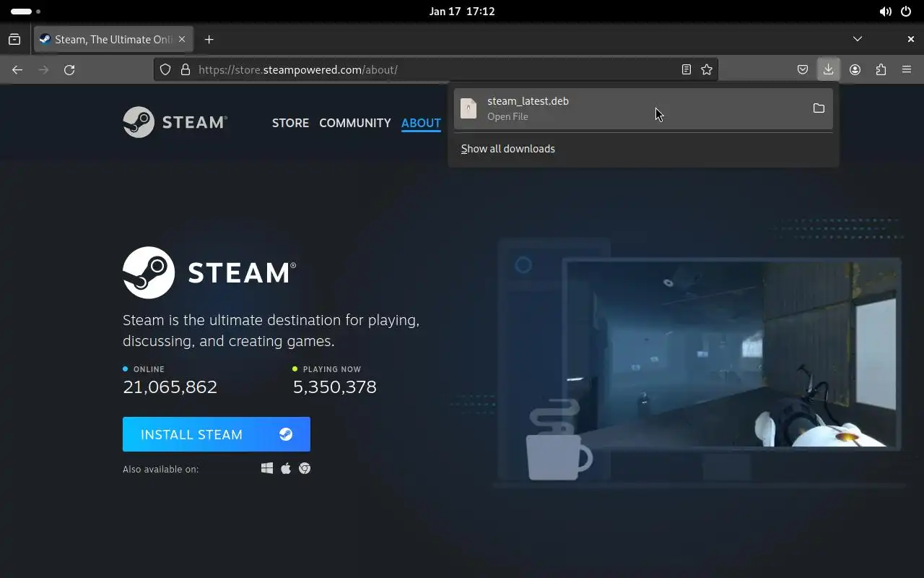The image size is (924, 578).
Task: Click the large Steam logo in hero section
Action: (x=209, y=272)
